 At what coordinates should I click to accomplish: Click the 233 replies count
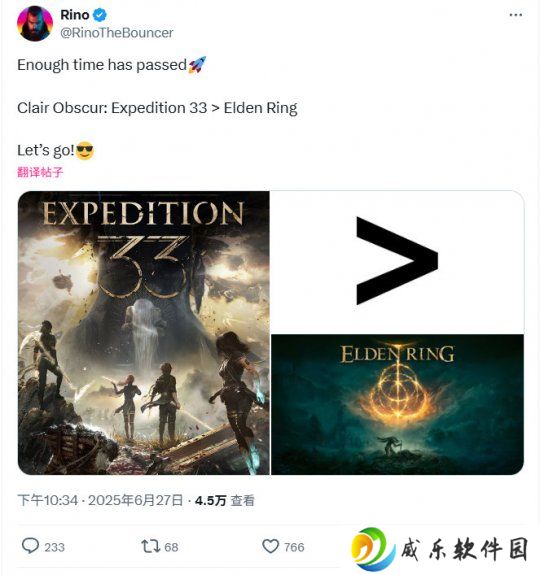tap(55, 547)
